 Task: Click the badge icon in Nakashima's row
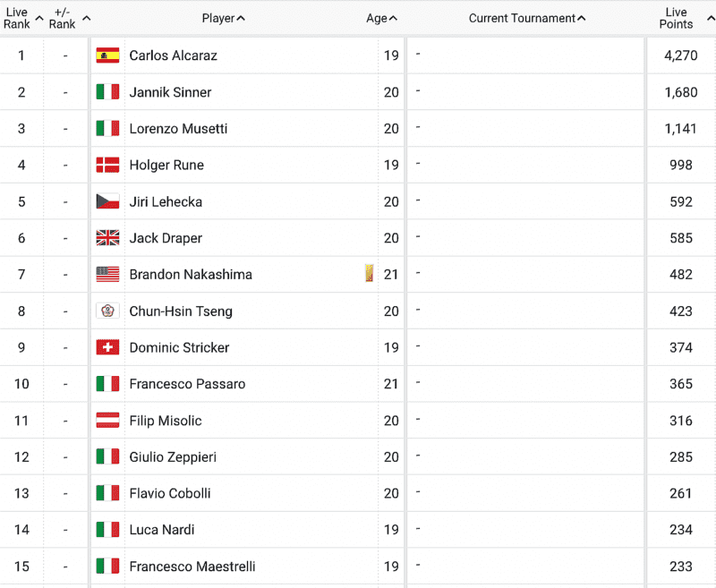click(370, 273)
